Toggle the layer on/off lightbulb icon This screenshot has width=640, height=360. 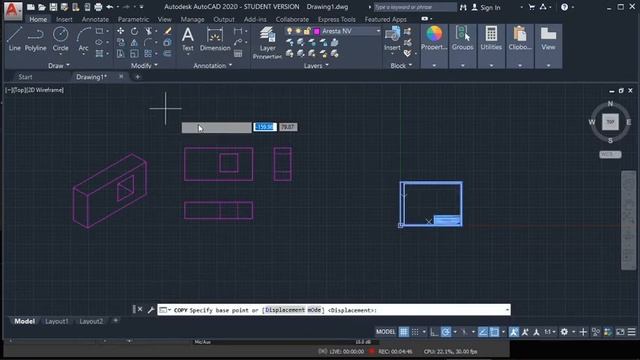point(289,31)
